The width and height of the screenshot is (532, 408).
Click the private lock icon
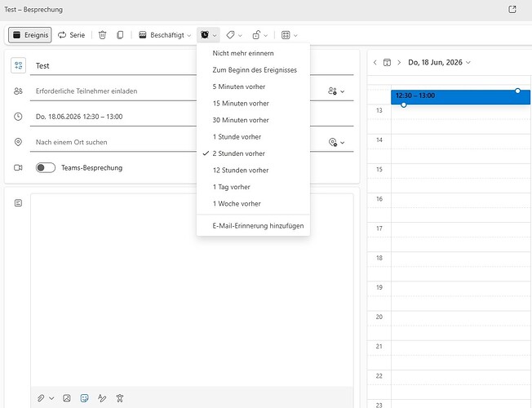pyautogui.click(x=260, y=35)
